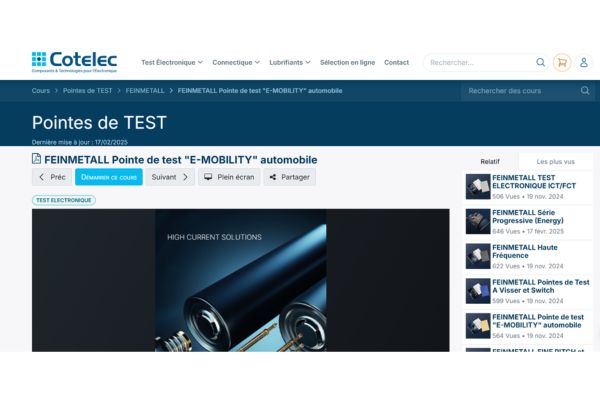600x400 pixels.
Task: Open the Cotelec logo homepage
Action: click(x=74, y=62)
